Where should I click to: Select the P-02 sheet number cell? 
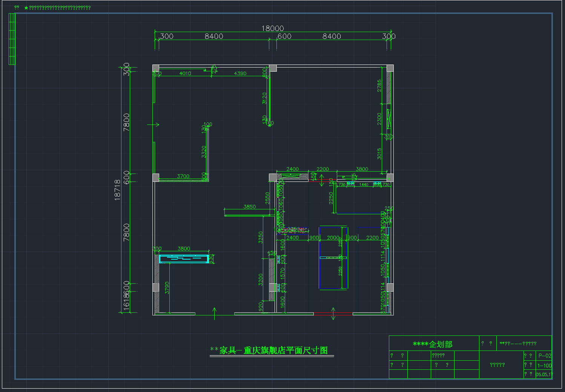[x=544, y=355]
